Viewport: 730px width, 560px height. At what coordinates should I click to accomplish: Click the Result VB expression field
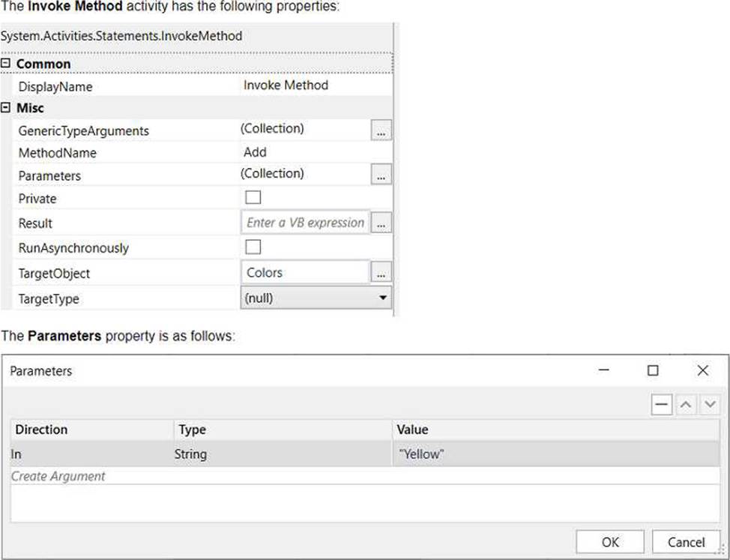click(305, 223)
